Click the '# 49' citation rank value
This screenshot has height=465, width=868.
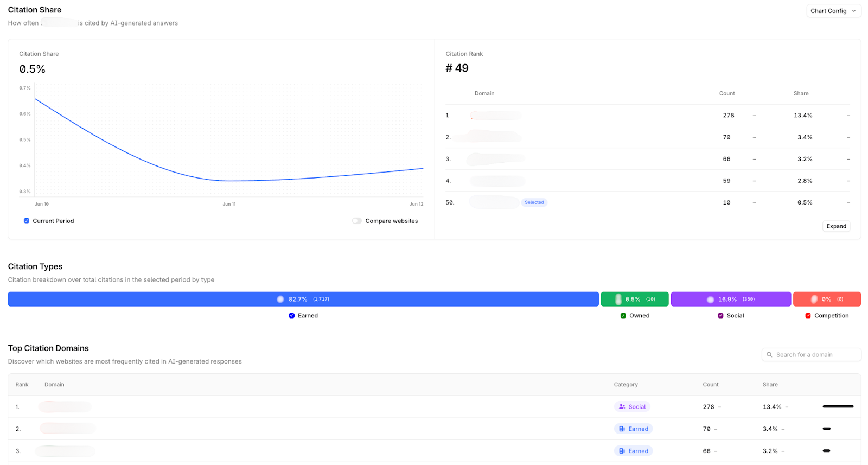point(457,68)
